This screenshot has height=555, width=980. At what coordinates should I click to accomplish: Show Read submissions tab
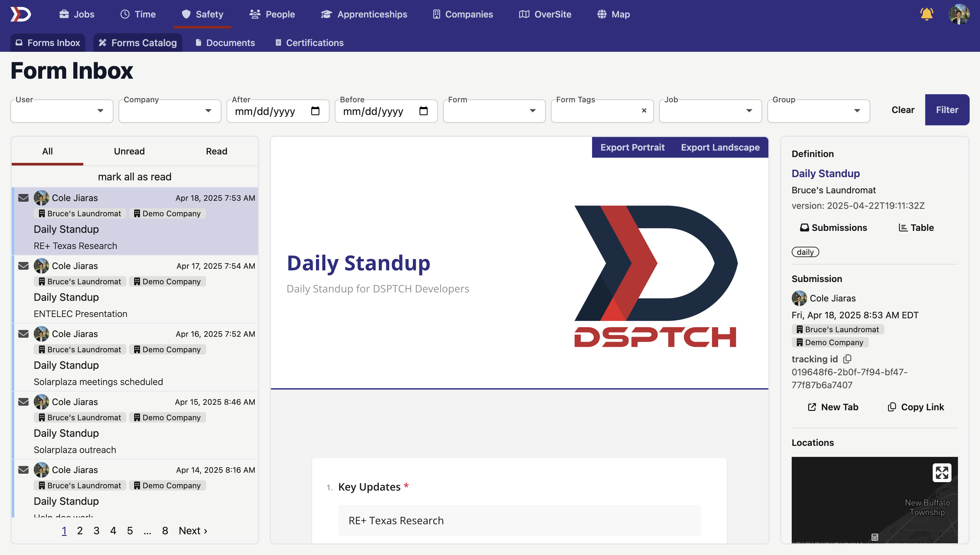217,151
